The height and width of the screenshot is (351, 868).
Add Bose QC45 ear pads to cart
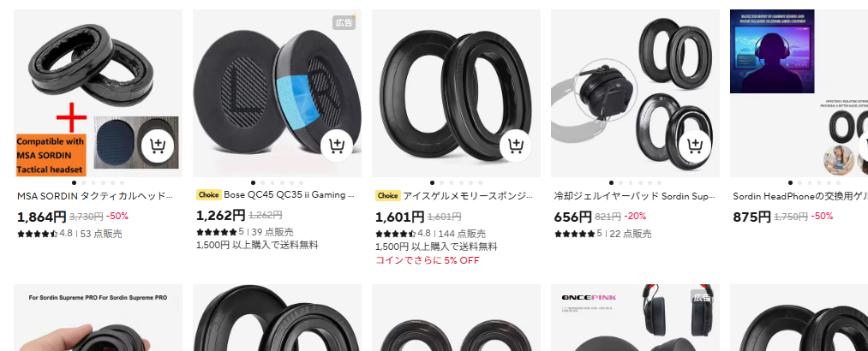(337, 146)
